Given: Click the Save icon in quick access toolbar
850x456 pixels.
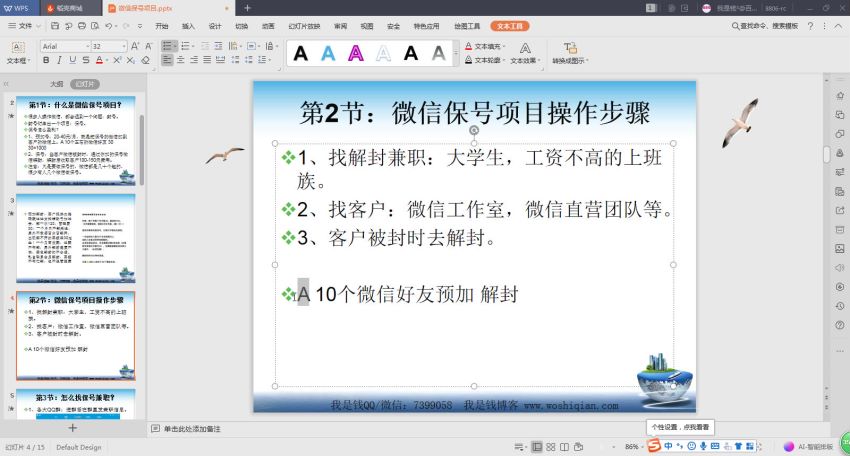Looking at the screenshot, I should (55, 25).
